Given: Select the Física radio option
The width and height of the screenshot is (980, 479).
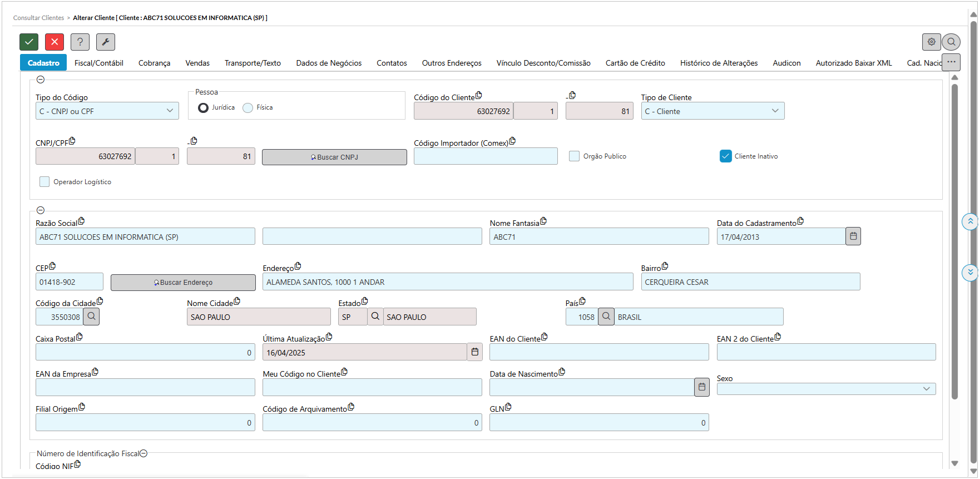Looking at the screenshot, I should [248, 108].
